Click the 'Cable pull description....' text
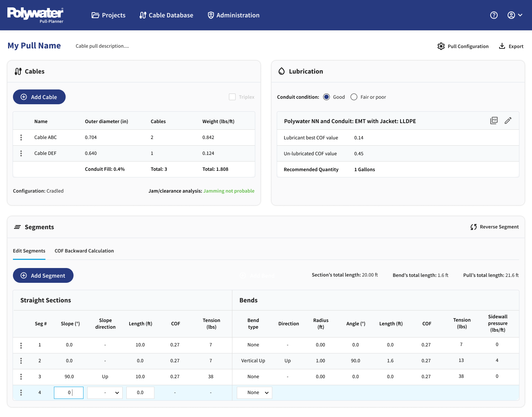The height and width of the screenshot is (417, 532). point(102,46)
